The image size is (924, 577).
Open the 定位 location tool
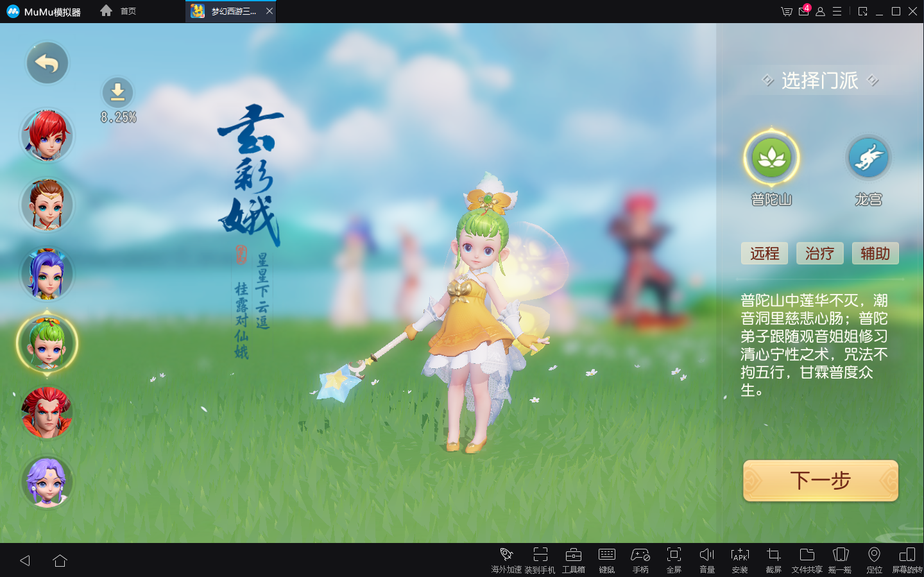pyautogui.click(x=874, y=560)
